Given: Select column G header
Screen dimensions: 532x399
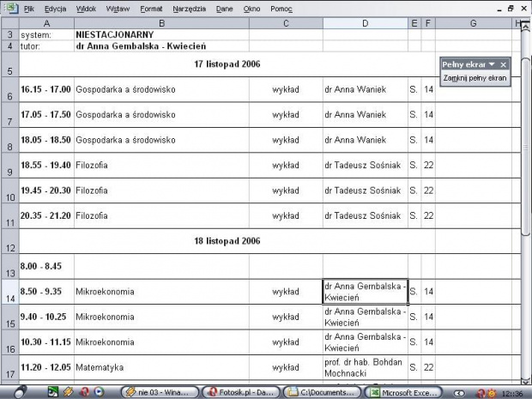Looking at the screenshot, I should [474, 23].
